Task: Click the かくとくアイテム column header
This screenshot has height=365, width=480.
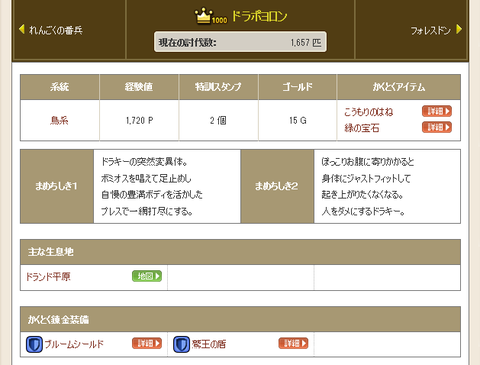Action: coord(399,87)
